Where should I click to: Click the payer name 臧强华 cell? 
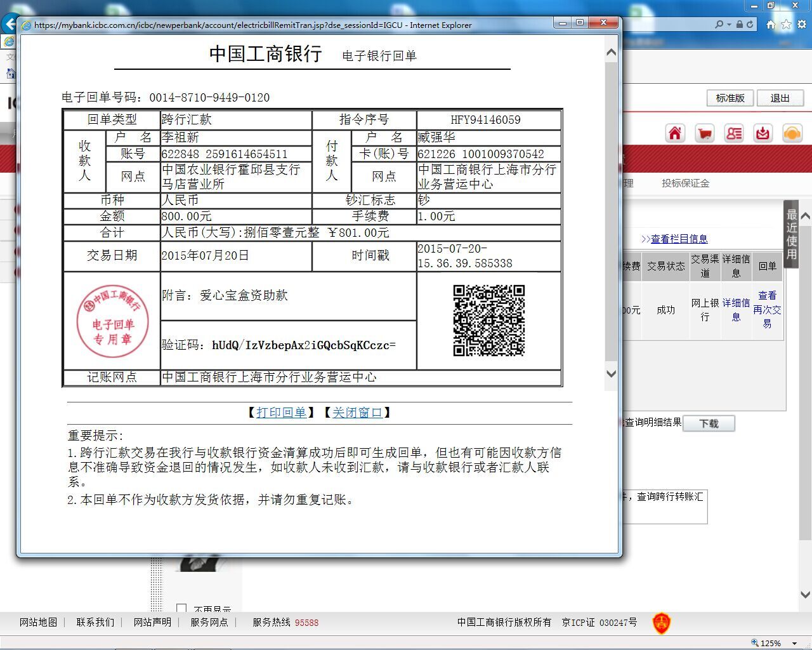(488, 137)
